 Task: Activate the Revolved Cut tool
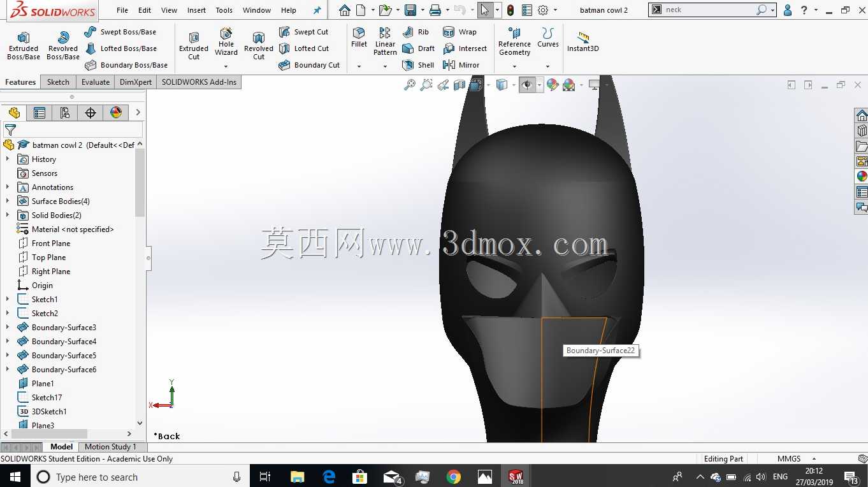pyautogui.click(x=259, y=45)
